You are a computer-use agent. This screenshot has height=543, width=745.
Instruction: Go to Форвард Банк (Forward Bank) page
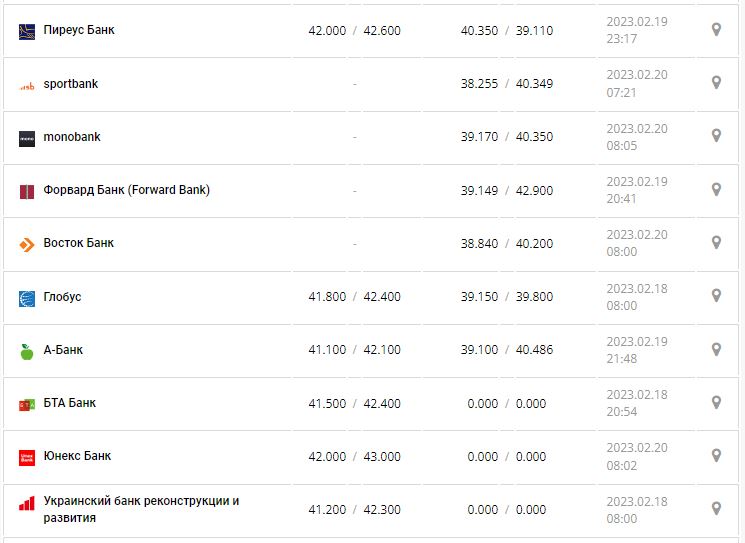point(127,190)
